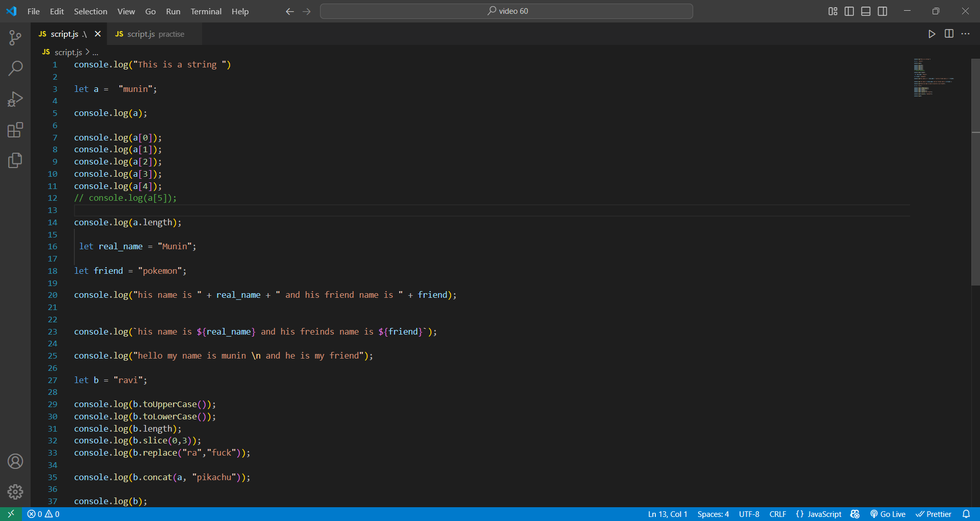
Task: Open the Source Control view
Action: click(x=15, y=37)
